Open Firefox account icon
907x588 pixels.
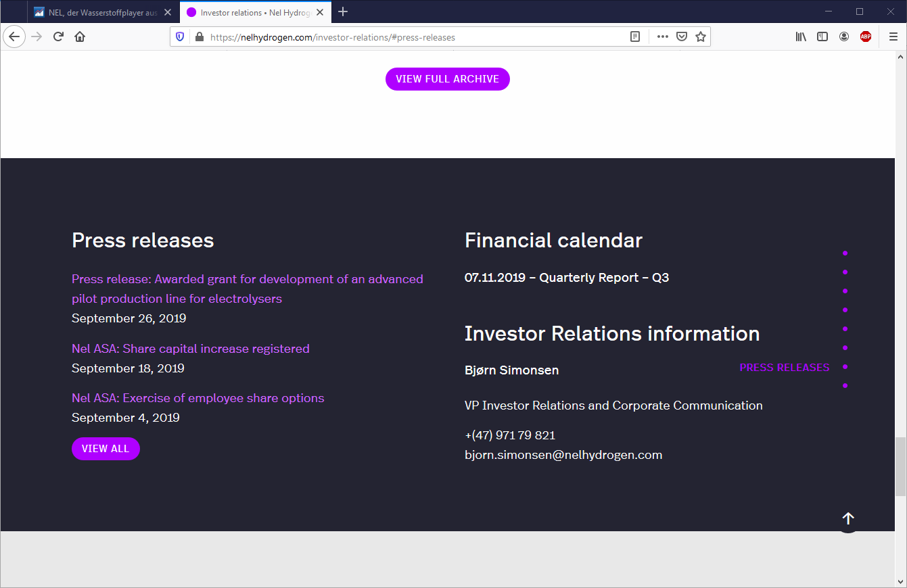[x=844, y=37]
